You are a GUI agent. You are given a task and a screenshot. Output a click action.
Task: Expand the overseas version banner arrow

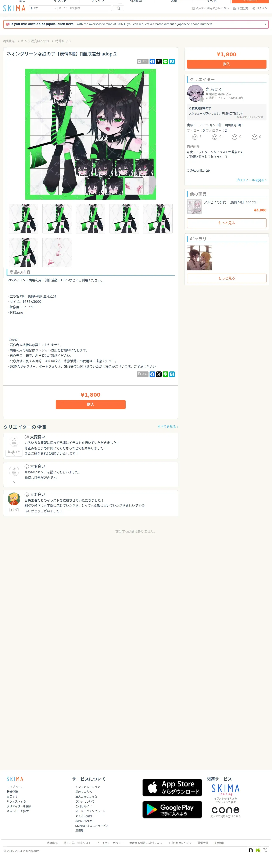[x=265, y=24]
